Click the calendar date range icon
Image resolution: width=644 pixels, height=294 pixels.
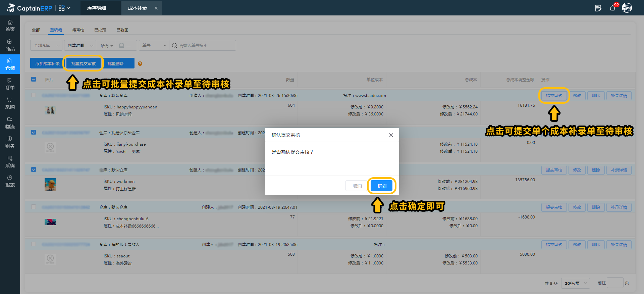coord(122,45)
